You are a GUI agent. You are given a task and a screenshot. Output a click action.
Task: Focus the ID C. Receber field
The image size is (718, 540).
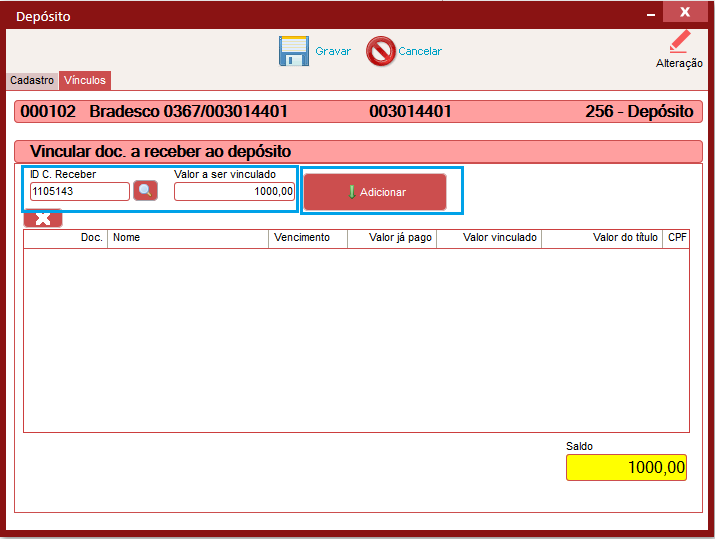(80, 191)
